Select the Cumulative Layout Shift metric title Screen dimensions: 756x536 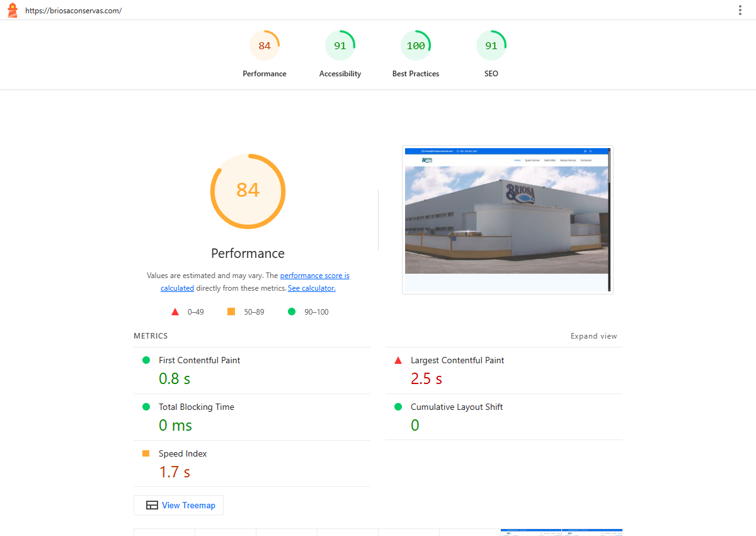pyautogui.click(x=457, y=407)
